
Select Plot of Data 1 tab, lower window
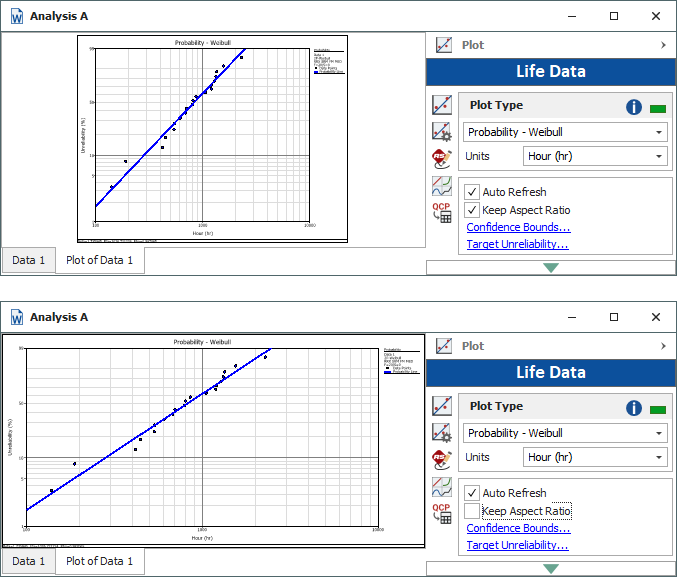tap(99, 561)
